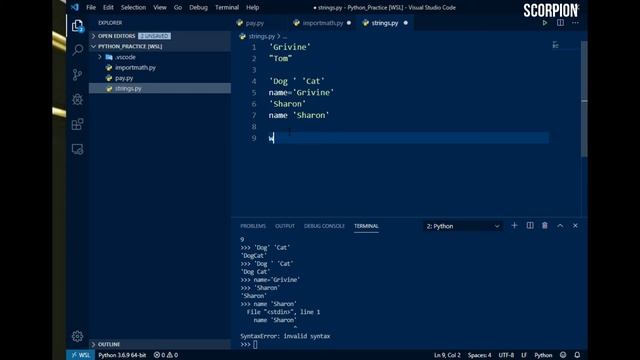
Task: Click Ln 9, Col 2 in status bar
Action: pos(447,355)
